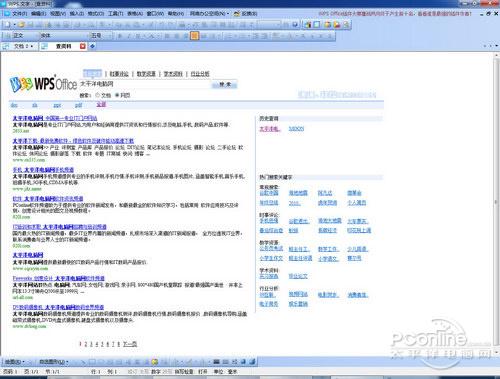Click the help question mark toolbar icon

(295, 25)
